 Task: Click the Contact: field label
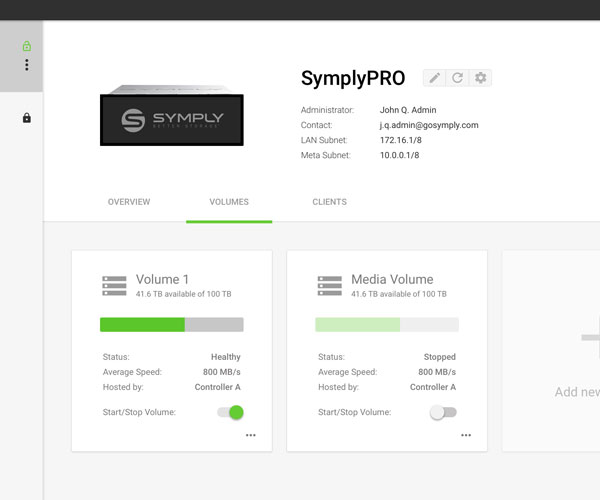(316, 125)
